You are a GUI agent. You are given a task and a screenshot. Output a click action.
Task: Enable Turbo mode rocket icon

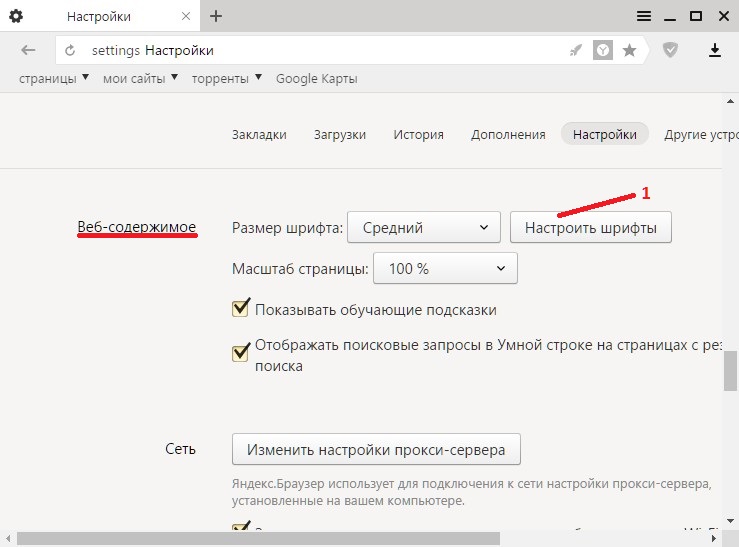[x=575, y=50]
